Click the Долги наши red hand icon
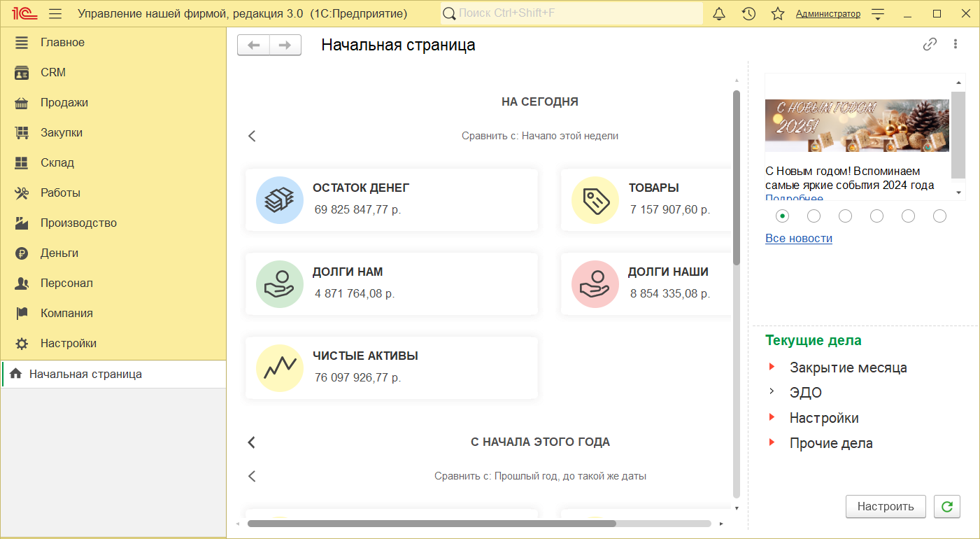Viewport: 980px width, 539px height. point(595,284)
